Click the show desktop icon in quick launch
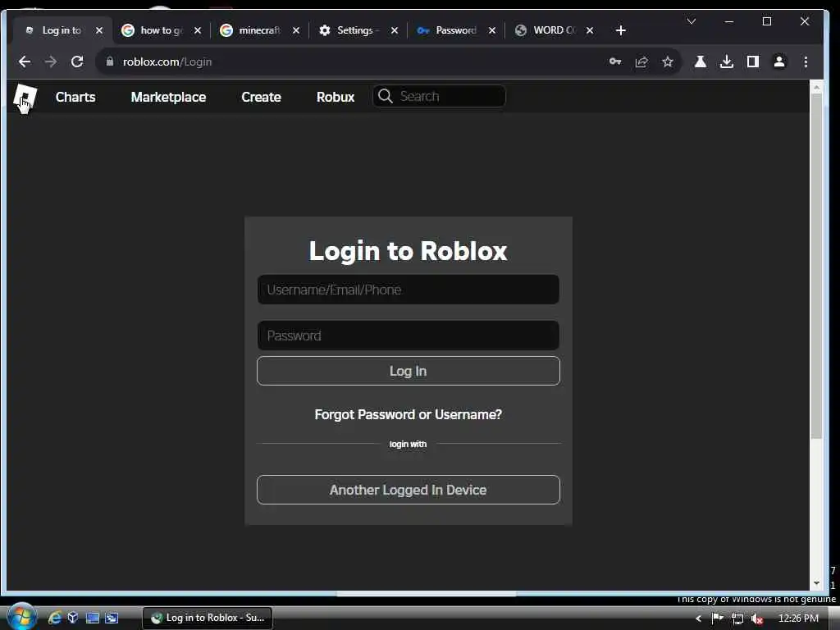 pos(93,618)
